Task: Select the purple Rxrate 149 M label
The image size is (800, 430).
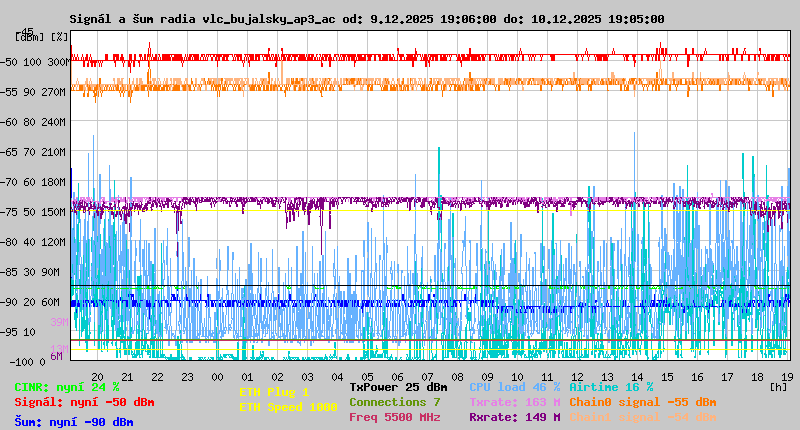Action: pyautogui.click(x=514, y=417)
